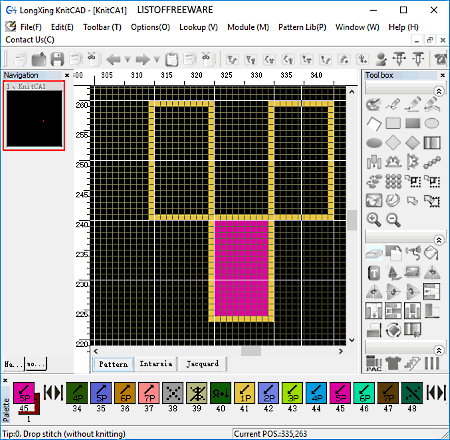450x440 pixels.
Task: Select the zoom in magnifier tool
Action: coord(374,220)
